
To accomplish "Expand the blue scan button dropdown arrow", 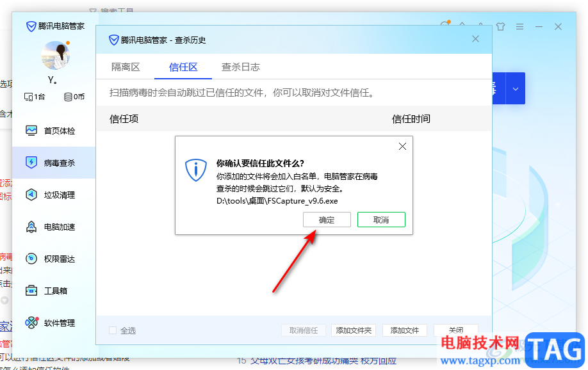I will pyautogui.click(x=516, y=89).
